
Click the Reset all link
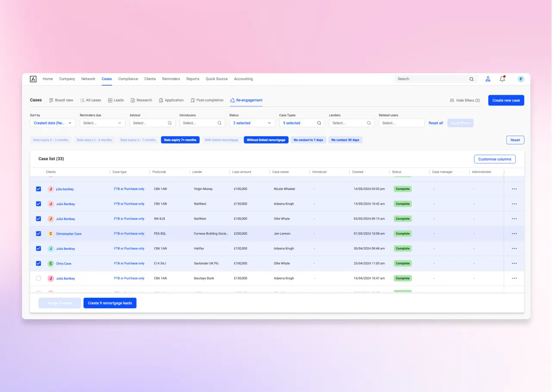pos(436,123)
